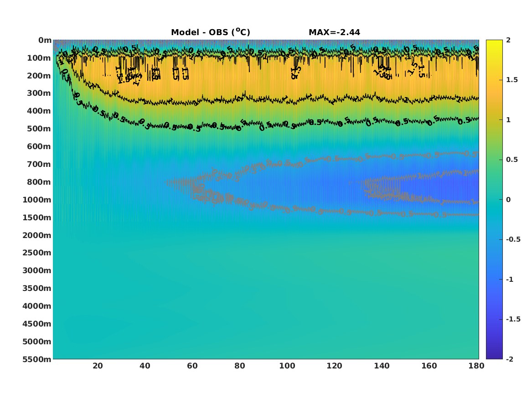Click the '4500m' depth axis label
The height and width of the screenshot is (399, 532).
tap(37, 324)
